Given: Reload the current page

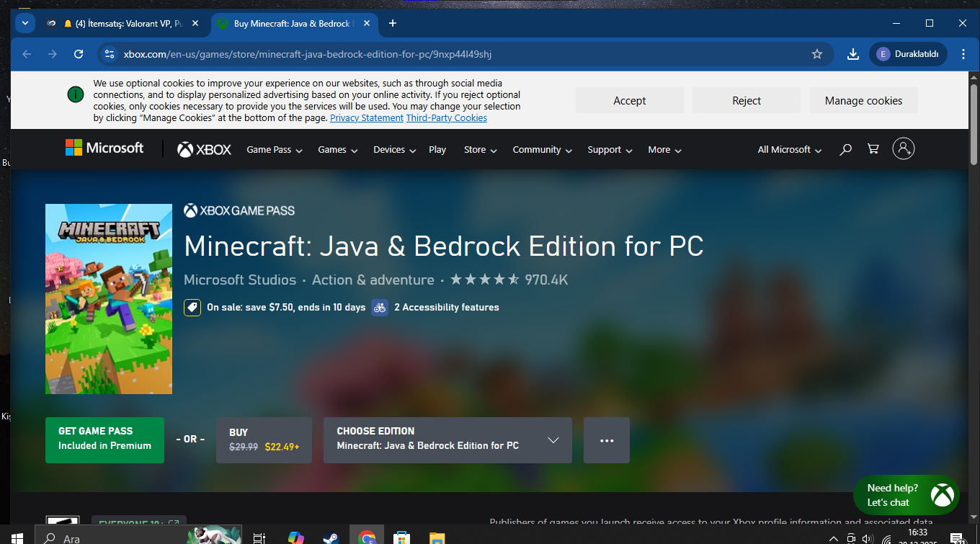Looking at the screenshot, I should (79, 54).
